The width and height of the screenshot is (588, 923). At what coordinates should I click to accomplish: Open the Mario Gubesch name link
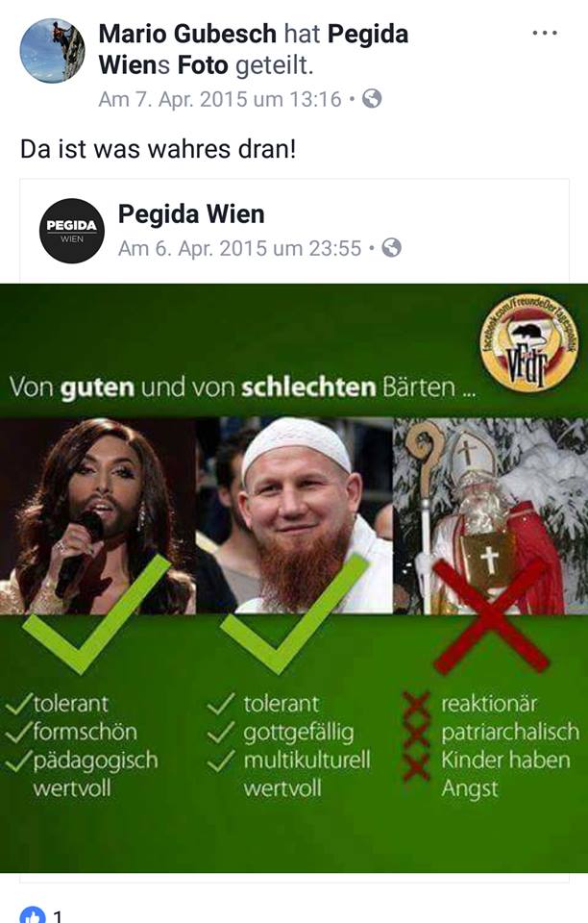(x=187, y=34)
